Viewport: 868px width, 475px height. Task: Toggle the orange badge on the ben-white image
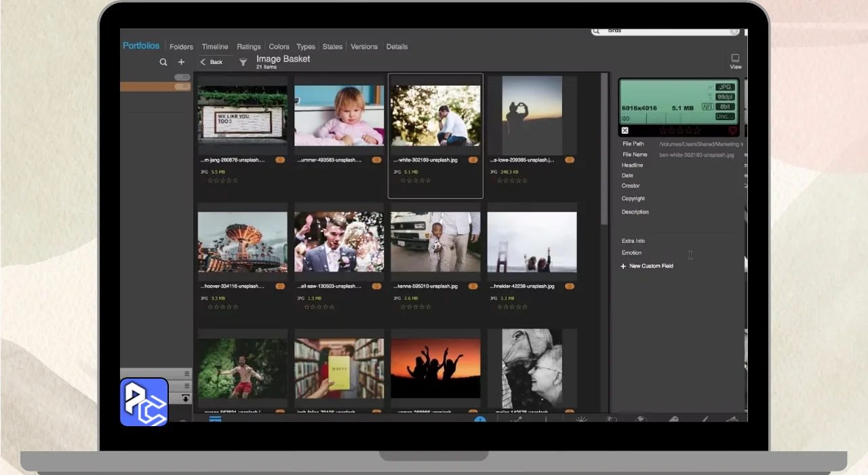click(473, 160)
